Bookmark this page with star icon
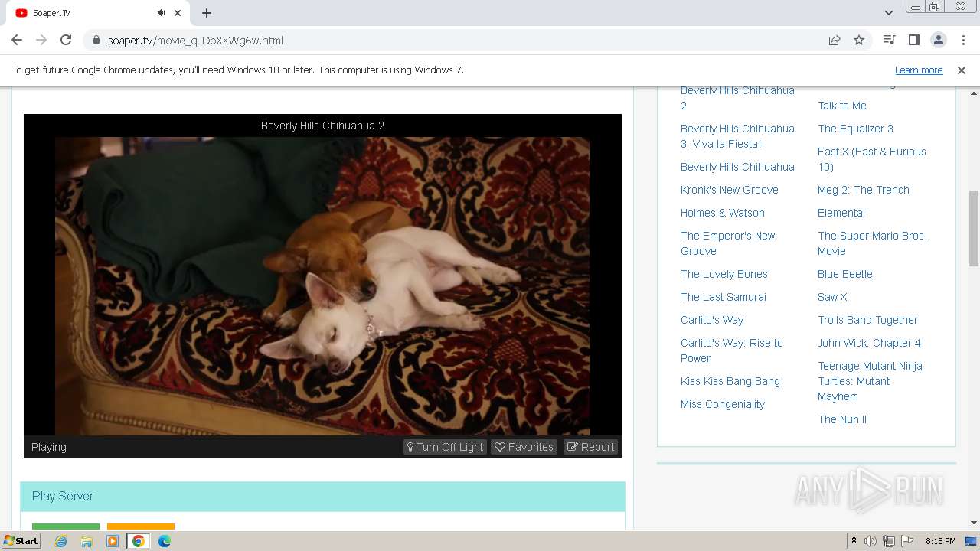The width and height of the screenshot is (980, 551). [859, 40]
